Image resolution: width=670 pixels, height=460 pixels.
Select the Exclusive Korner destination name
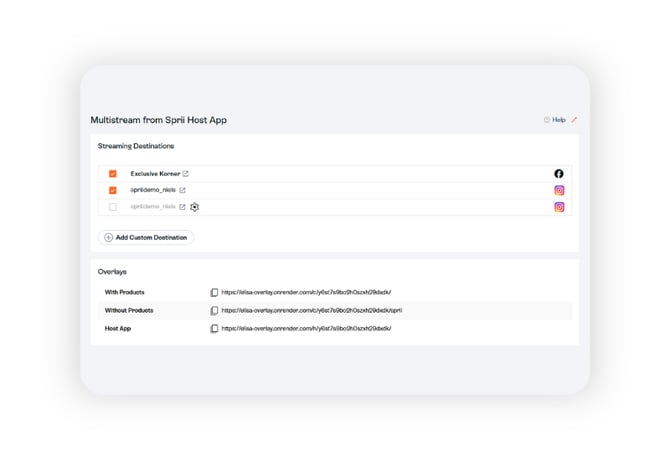point(155,174)
